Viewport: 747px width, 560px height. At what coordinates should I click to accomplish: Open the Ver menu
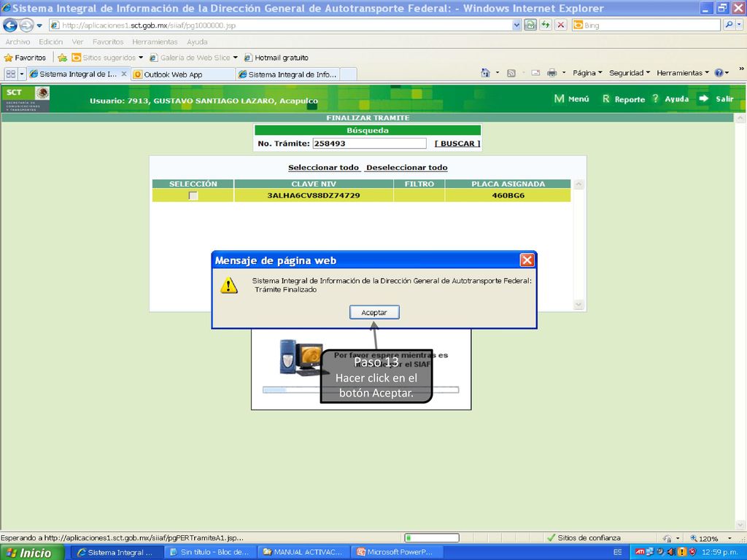tap(77, 42)
